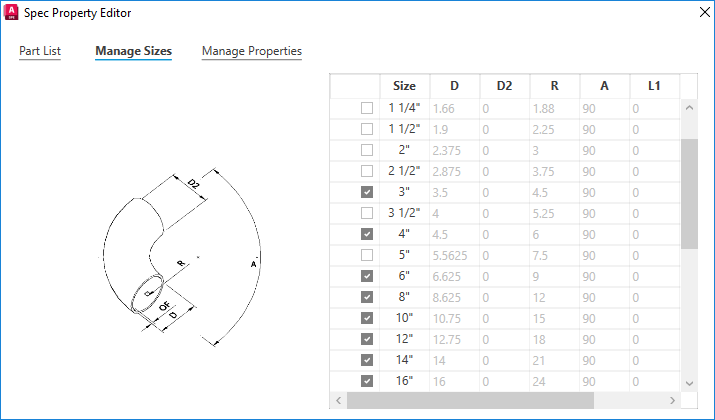Click the Size column header

[404, 86]
